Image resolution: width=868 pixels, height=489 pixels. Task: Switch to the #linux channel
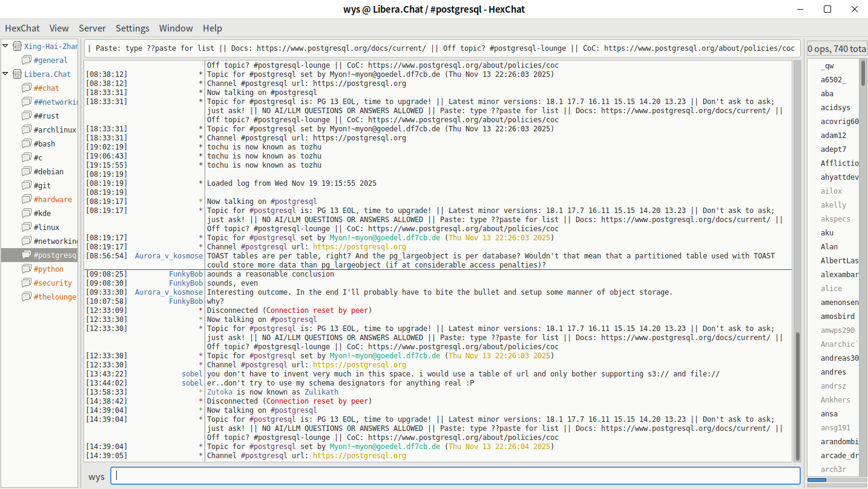tap(47, 228)
